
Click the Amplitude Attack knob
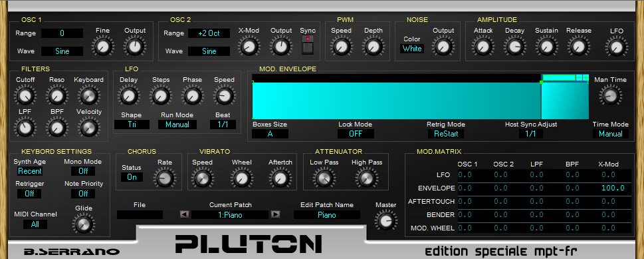coord(483,46)
